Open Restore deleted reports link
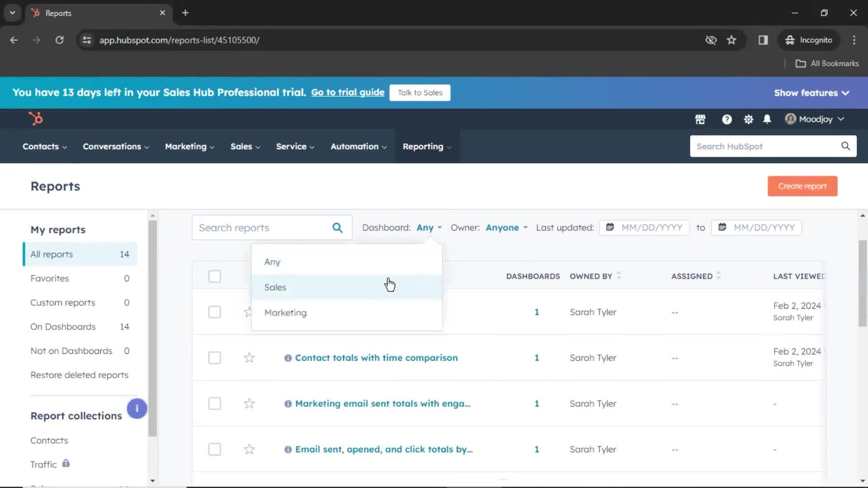Screen dimensions: 868x488 tap(80, 375)
